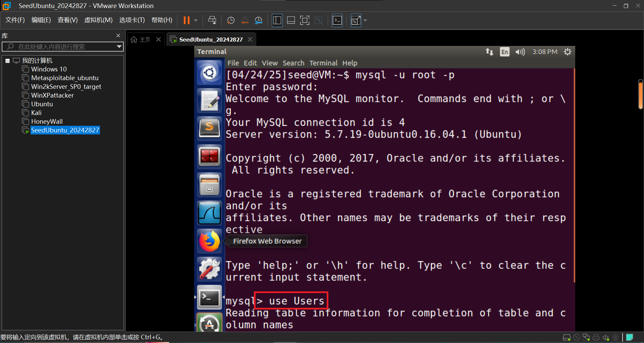Select Metasploitable_ubuntu in the library
This screenshot has height=343, width=644.
point(65,78)
